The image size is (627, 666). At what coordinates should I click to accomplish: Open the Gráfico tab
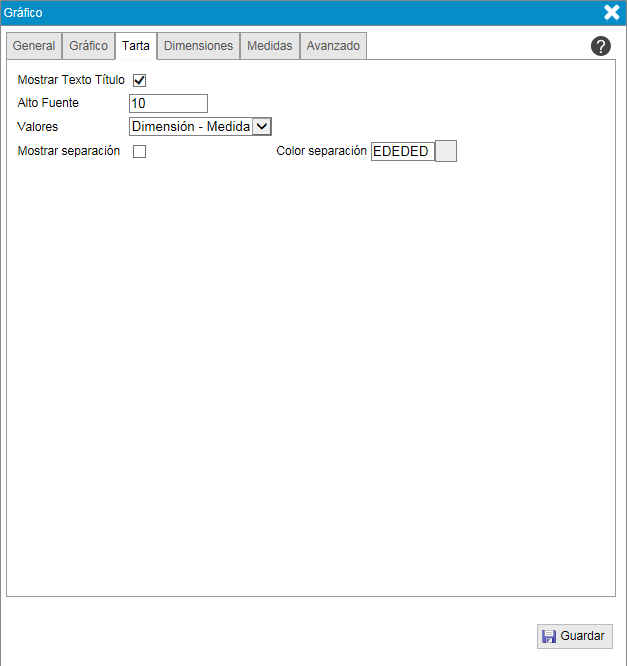pyautogui.click(x=88, y=46)
